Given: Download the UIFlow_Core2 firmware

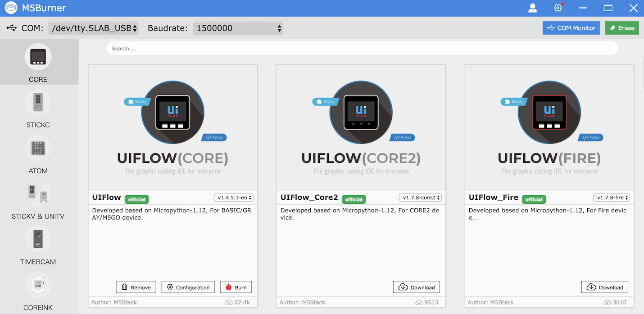Looking at the screenshot, I should point(417,287).
